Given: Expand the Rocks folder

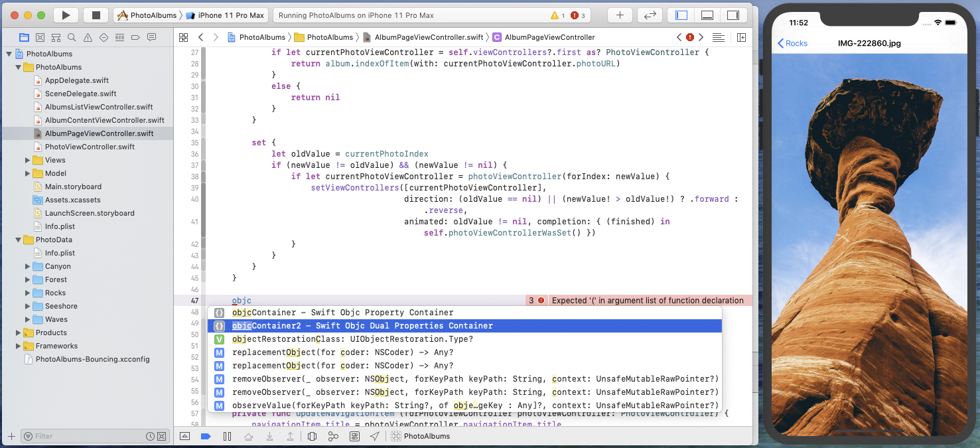Looking at the screenshot, I should click(27, 293).
